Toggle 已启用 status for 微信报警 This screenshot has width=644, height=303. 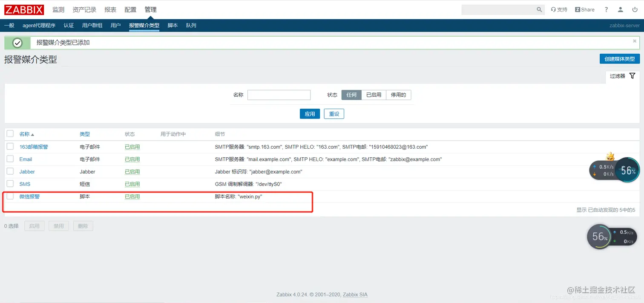click(132, 196)
